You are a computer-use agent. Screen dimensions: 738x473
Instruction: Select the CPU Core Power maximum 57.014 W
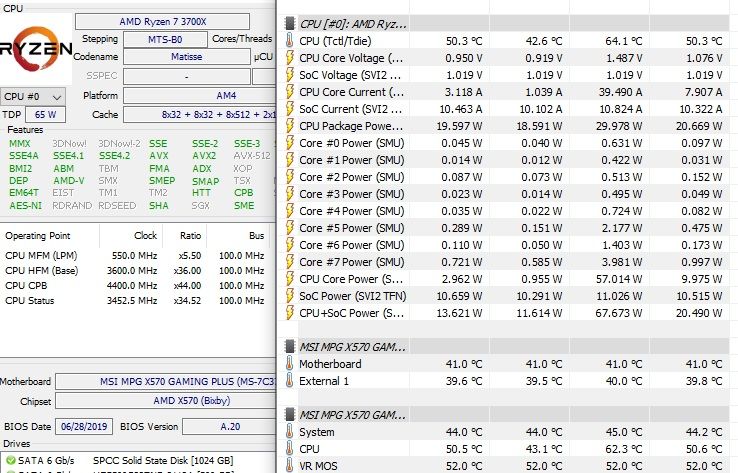[x=618, y=279]
